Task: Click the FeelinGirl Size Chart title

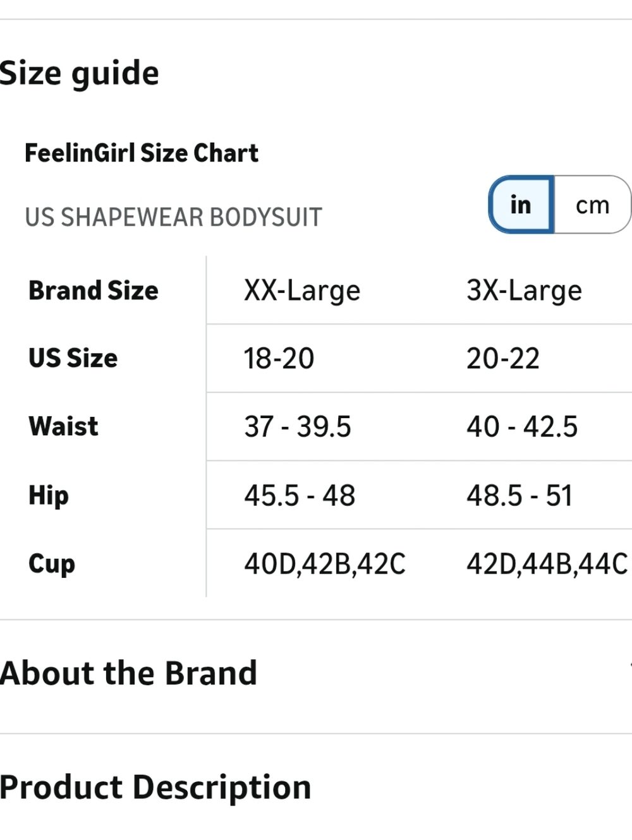Action: tap(142, 153)
